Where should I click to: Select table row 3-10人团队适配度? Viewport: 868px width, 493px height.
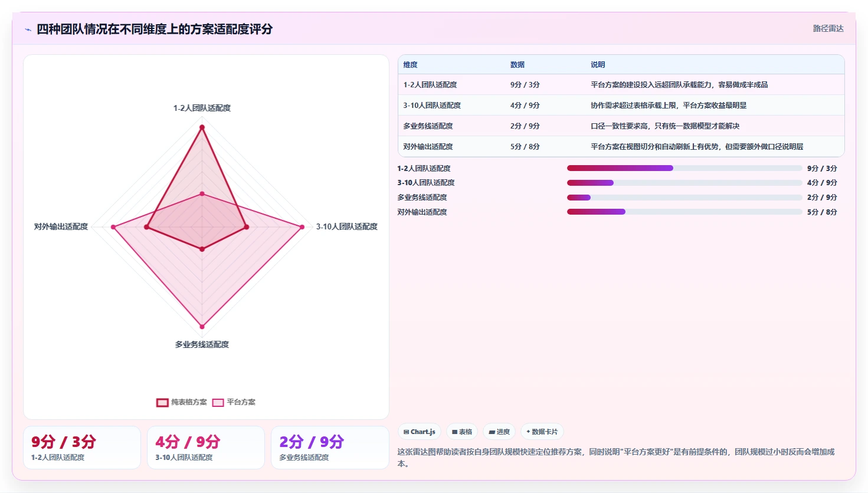(x=621, y=106)
